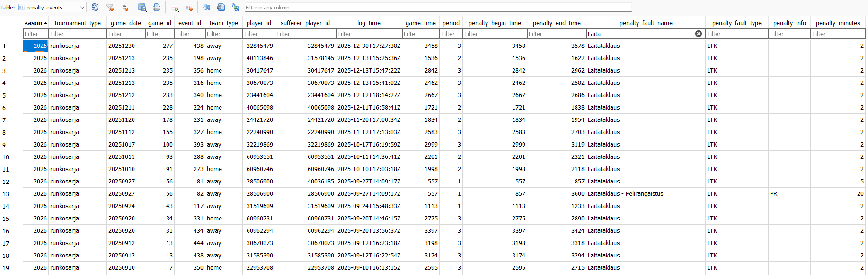Sort by the penalty_minutes column header

coord(838,23)
